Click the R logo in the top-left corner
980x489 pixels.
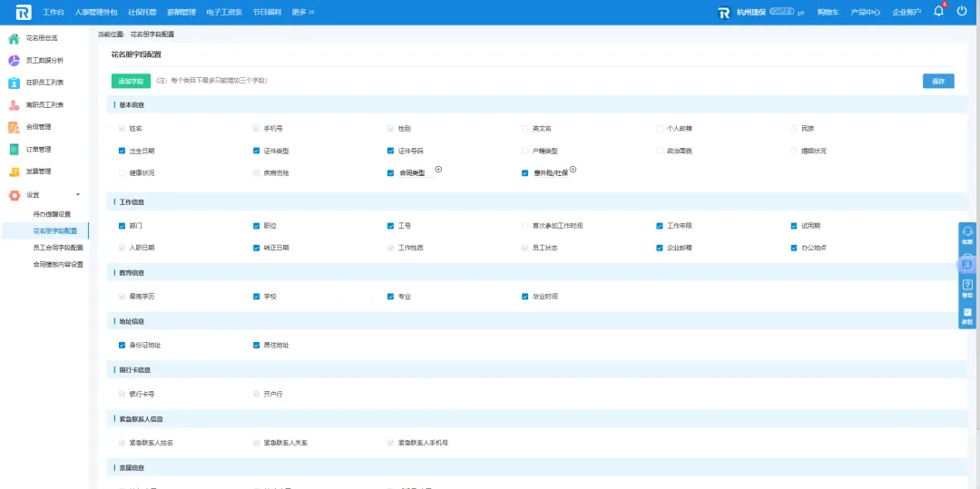[x=24, y=12]
